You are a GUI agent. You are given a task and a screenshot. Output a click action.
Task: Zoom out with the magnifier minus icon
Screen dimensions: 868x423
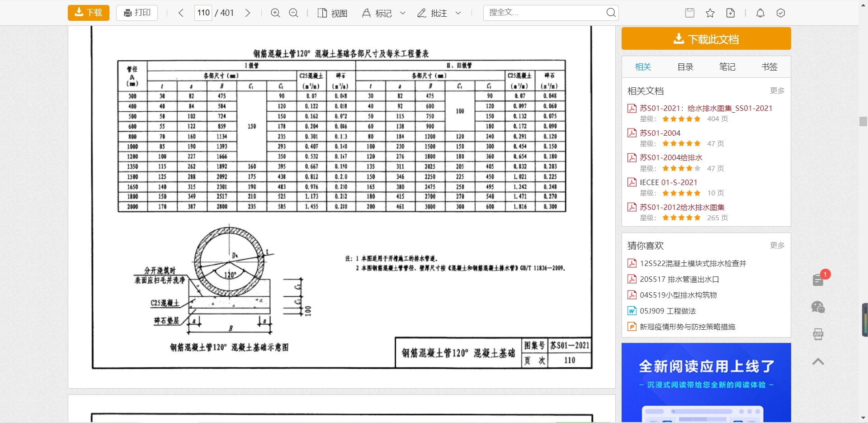[293, 13]
